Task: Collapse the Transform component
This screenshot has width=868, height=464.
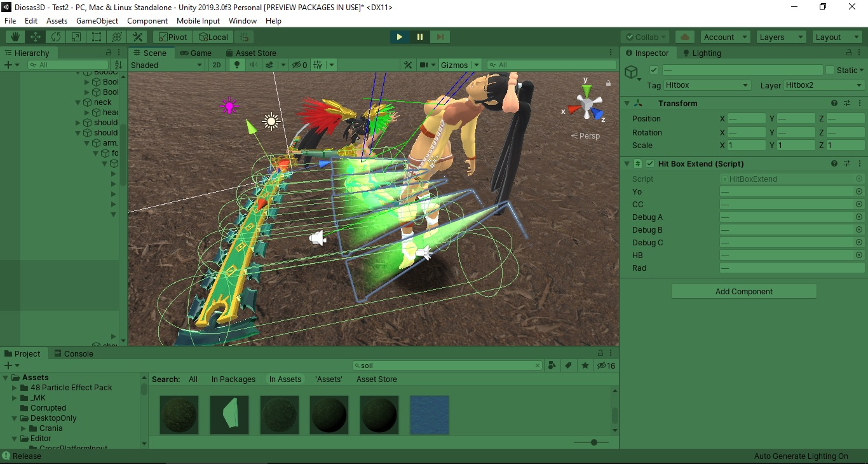Action: point(627,103)
